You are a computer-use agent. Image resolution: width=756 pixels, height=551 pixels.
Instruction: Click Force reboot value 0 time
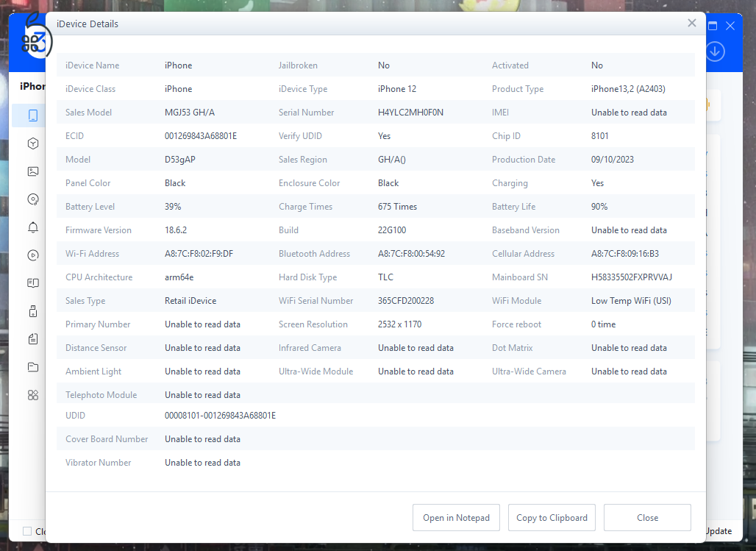[603, 324]
